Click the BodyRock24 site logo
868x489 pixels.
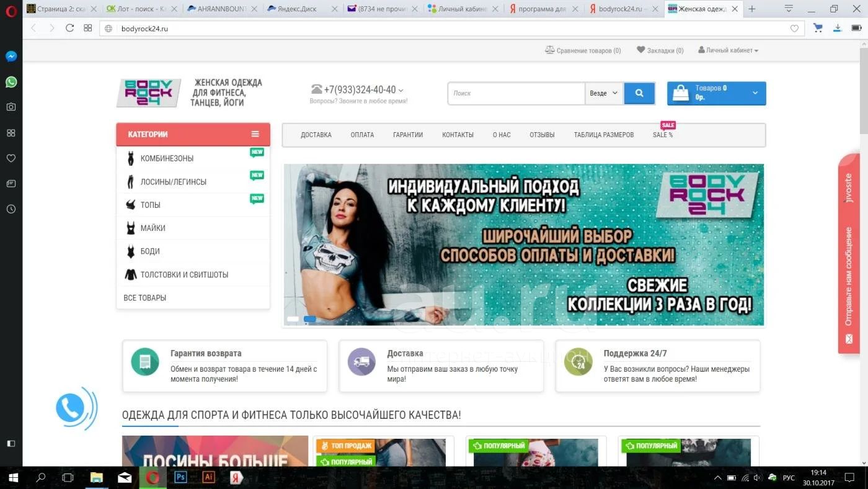point(149,93)
